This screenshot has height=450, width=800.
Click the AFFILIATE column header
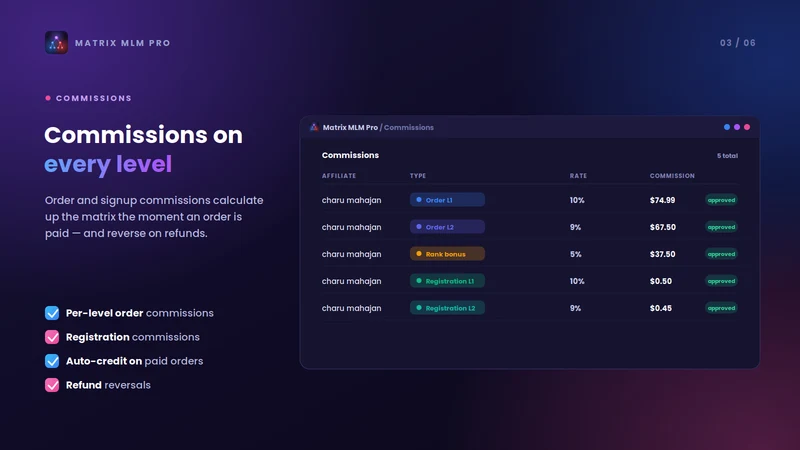point(339,176)
